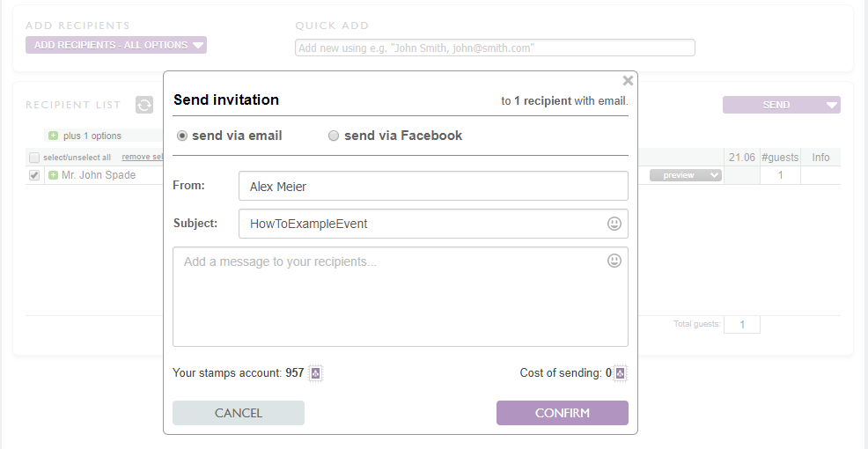868x449 pixels.
Task: Click the emoji icon in message box
Action: (x=614, y=261)
